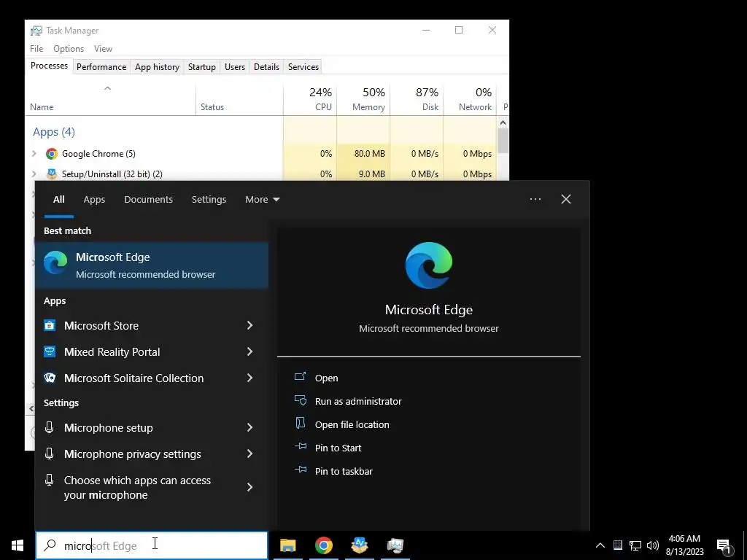The width and height of the screenshot is (747, 560).
Task: Open the notifications action center
Action: click(x=724, y=546)
